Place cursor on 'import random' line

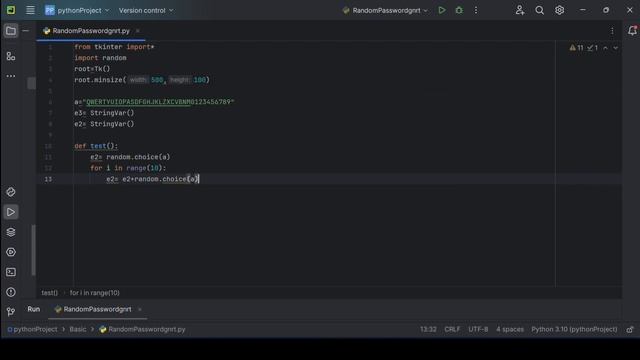(100, 58)
